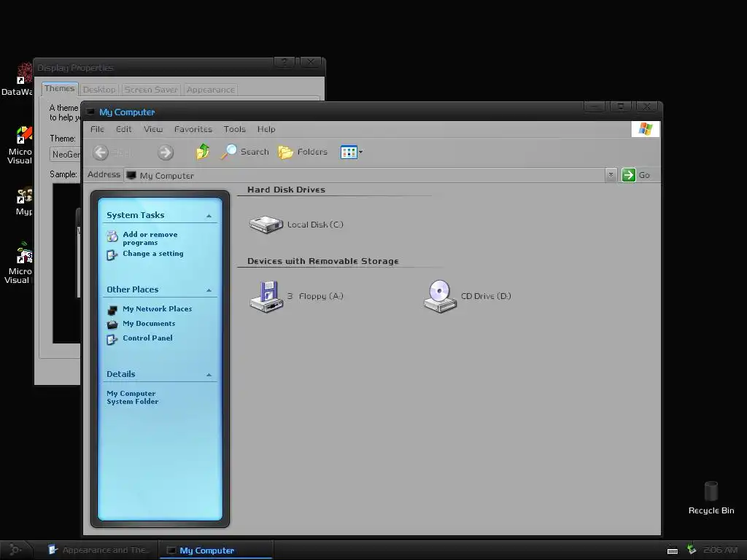Image resolution: width=747 pixels, height=560 pixels.
Task: Click the Start button on the taskbar
Action: click(x=15, y=550)
